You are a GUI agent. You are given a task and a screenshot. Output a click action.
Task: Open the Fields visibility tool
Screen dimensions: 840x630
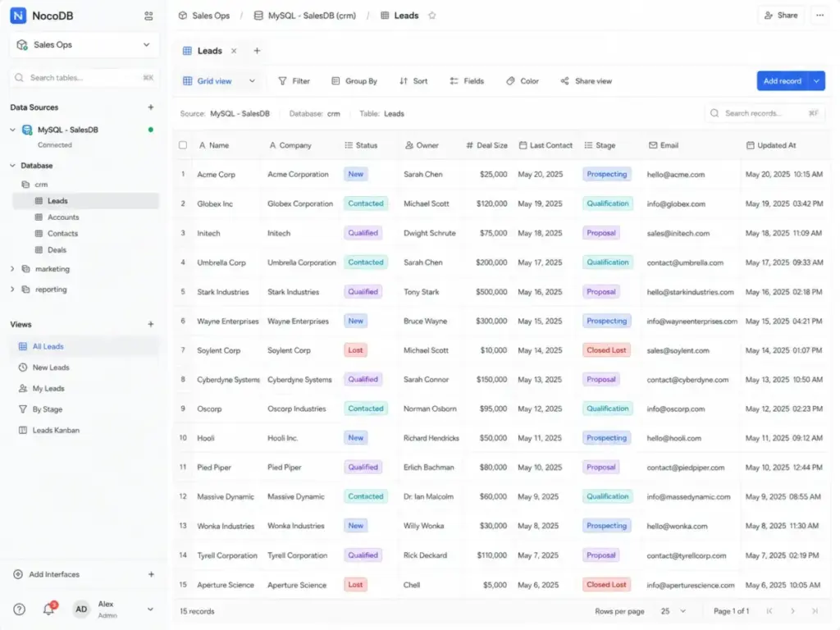coord(467,81)
